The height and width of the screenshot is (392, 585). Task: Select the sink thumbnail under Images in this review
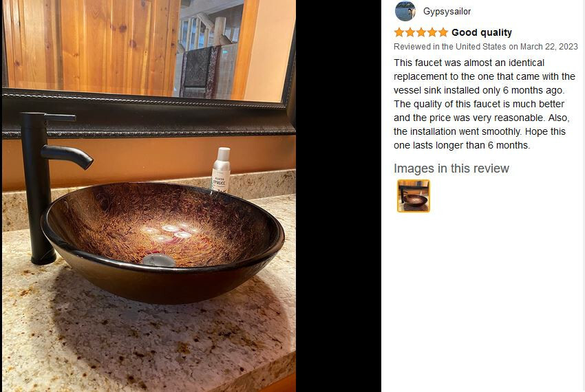pyautogui.click(x=414, y=196)
